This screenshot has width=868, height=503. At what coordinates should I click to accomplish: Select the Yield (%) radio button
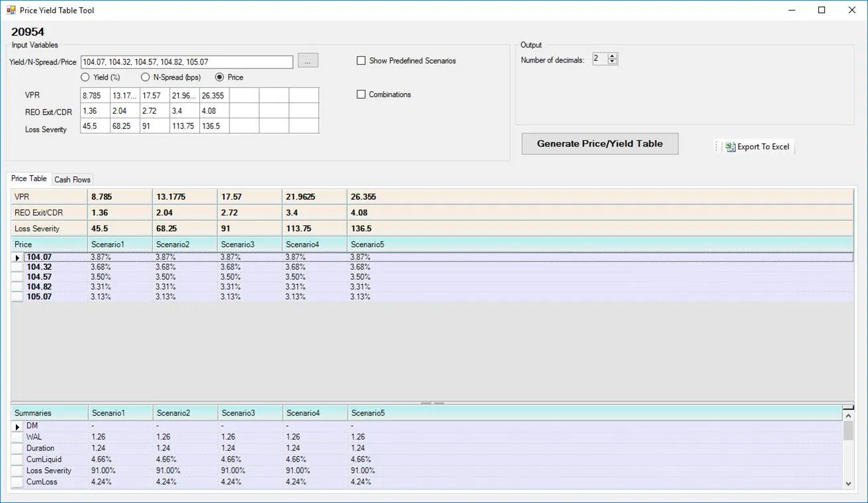pyautogui.click(x=85, y=77)
